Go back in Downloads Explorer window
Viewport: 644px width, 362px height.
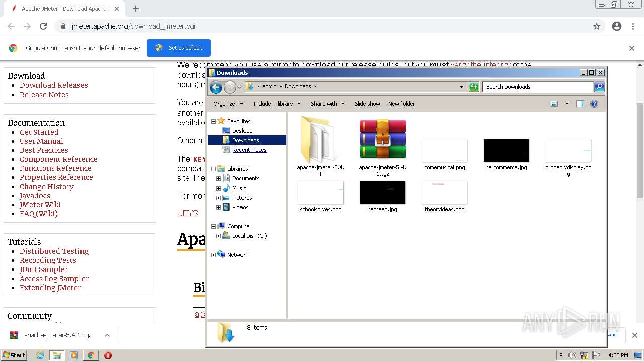(x=216, y=87)
